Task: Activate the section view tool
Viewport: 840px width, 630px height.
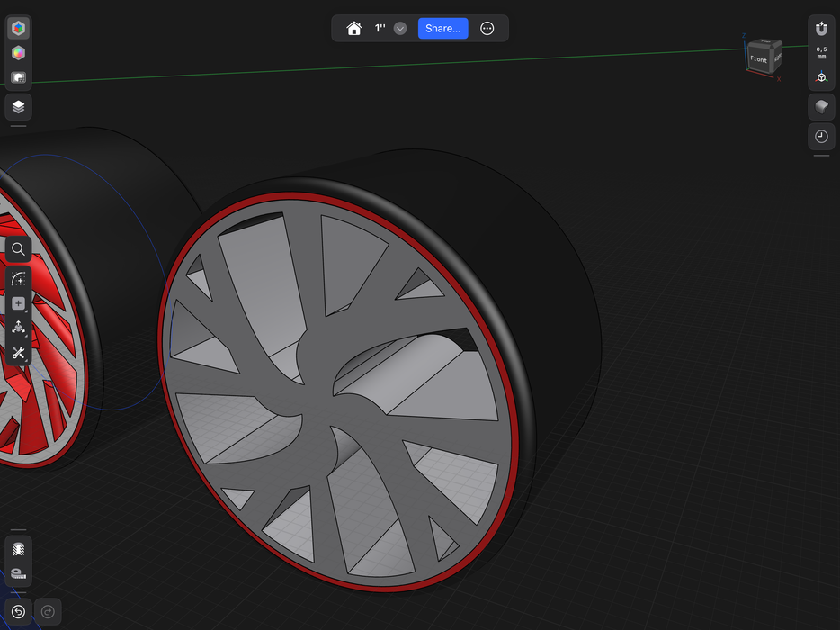Action: pos(18,549)
